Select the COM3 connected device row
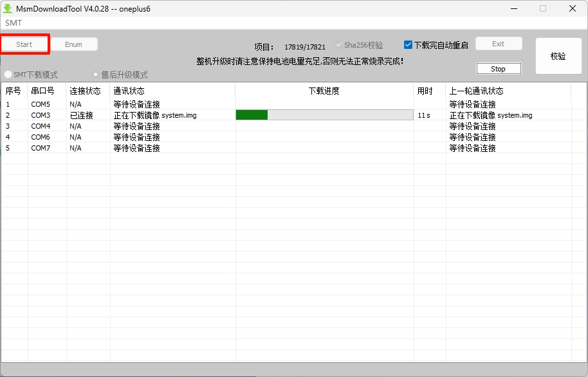 coord(41,115)
